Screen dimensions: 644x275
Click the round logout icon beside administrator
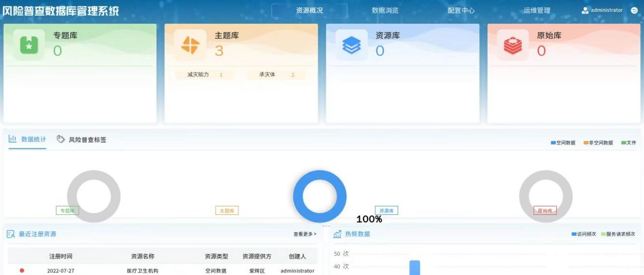634,10
